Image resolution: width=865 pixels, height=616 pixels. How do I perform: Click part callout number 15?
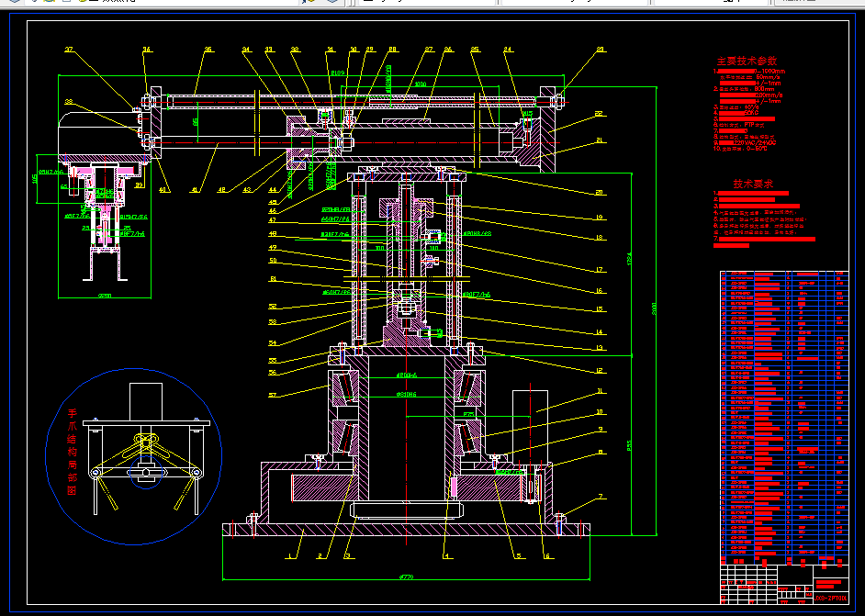pos(600,309)
